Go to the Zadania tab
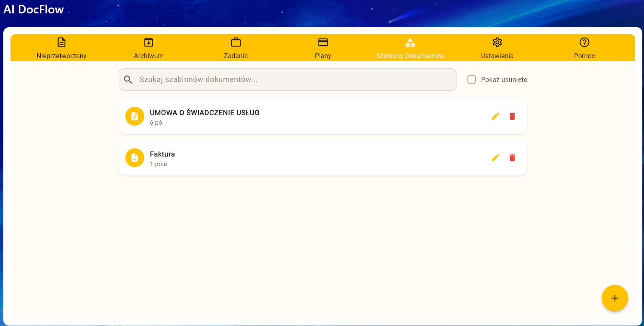 [236, 48]
